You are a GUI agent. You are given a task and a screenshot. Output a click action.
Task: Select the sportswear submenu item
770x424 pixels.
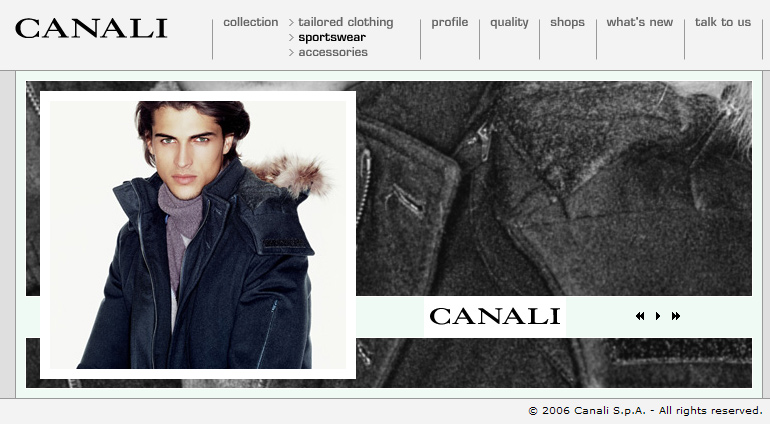coord(332,37)
